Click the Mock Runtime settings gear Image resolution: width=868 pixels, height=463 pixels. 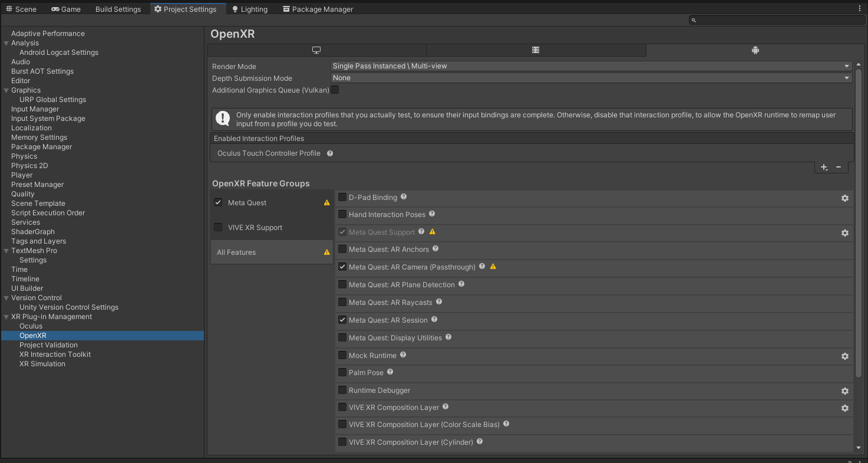[x=844, y=356]
